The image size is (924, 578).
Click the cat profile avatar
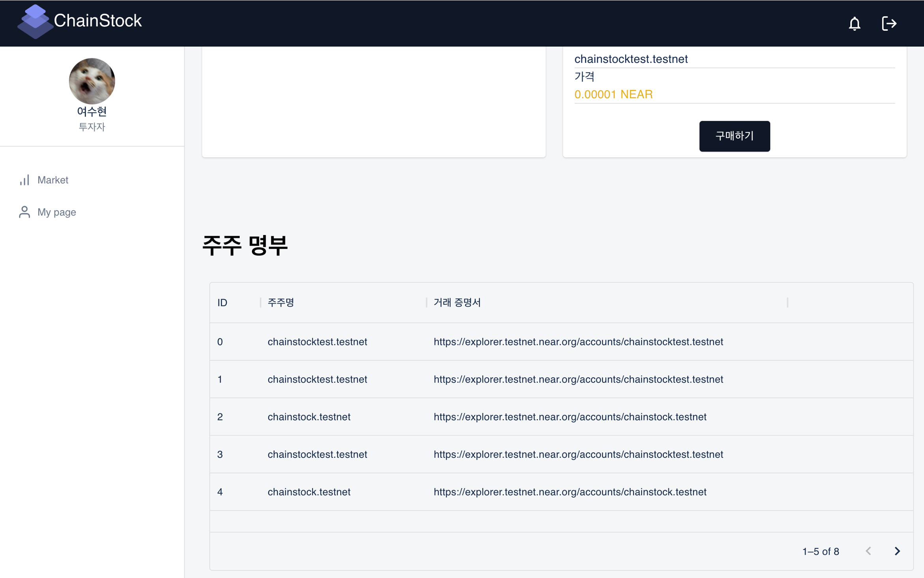pyautogui.click(x=92, y=81)
